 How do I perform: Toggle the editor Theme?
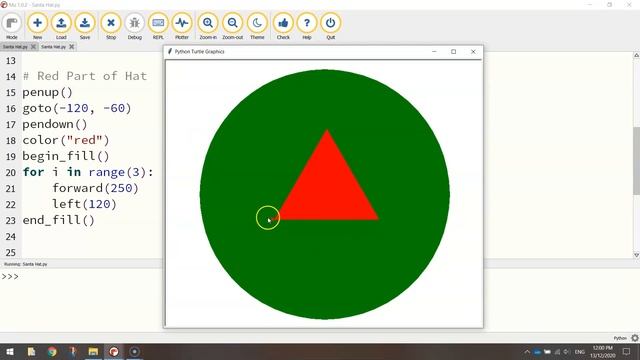coord(257,27)
